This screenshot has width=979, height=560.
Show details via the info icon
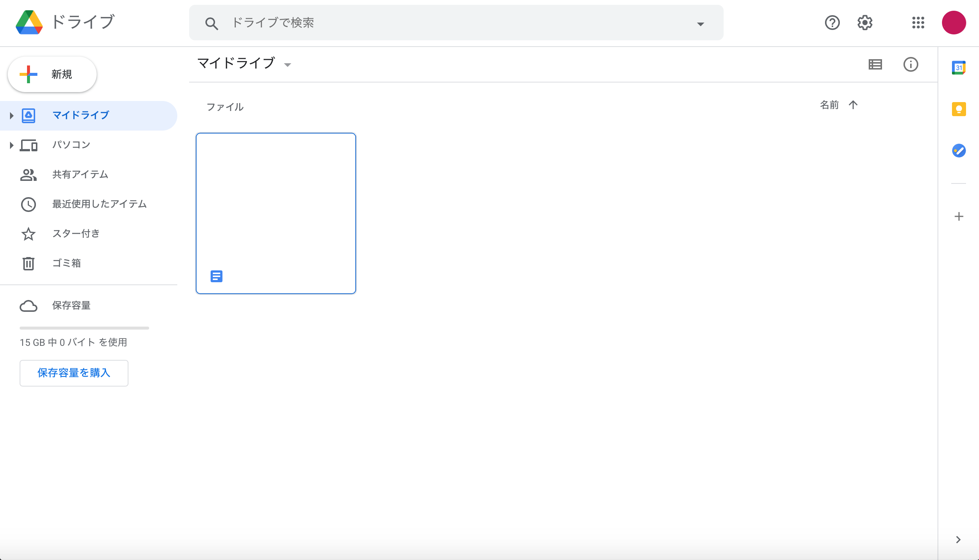point(911,64)
